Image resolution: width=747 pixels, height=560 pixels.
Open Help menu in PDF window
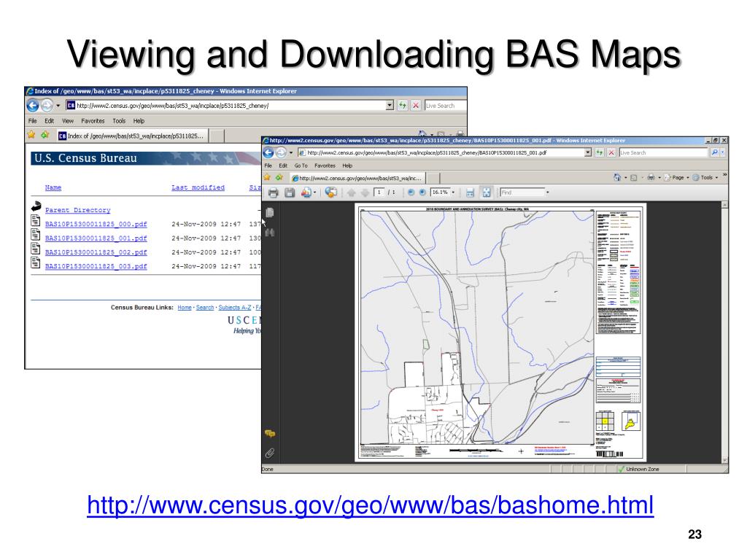(347, 166)
